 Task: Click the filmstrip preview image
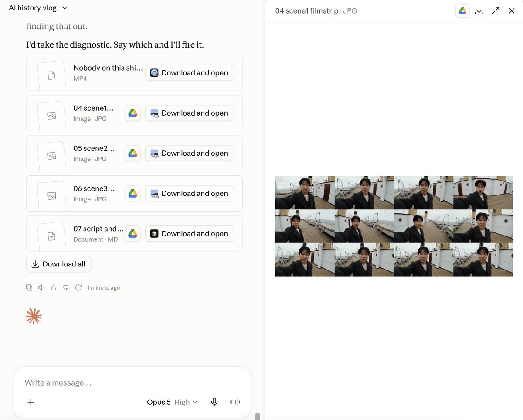(x=394, y=226)
